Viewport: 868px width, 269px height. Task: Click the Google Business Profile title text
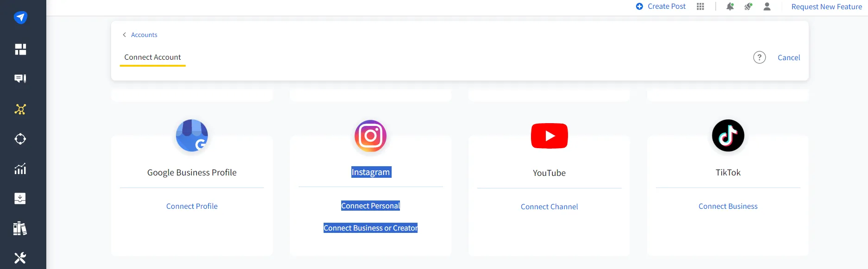tap(192, 172)
